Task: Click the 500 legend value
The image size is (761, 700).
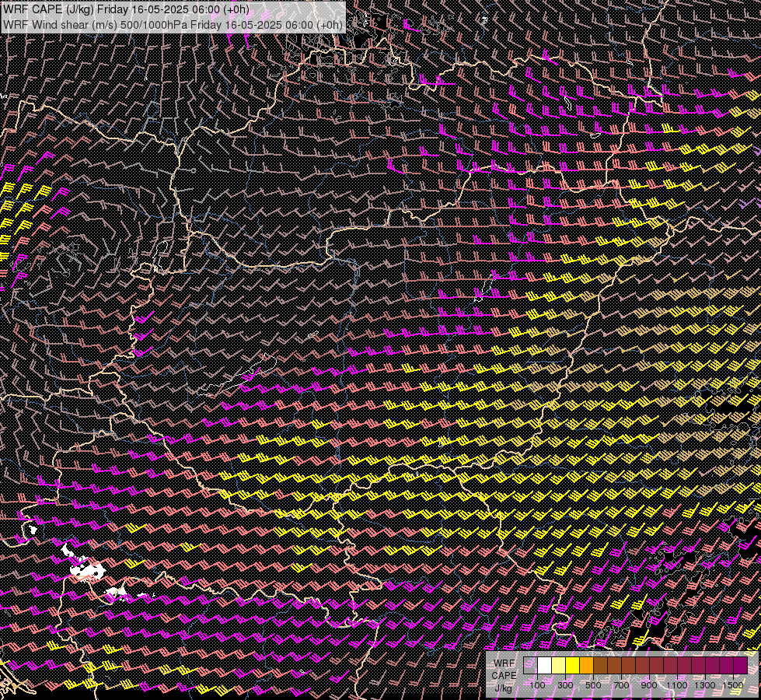Action: pyautogui.click(x=593, y=685)
